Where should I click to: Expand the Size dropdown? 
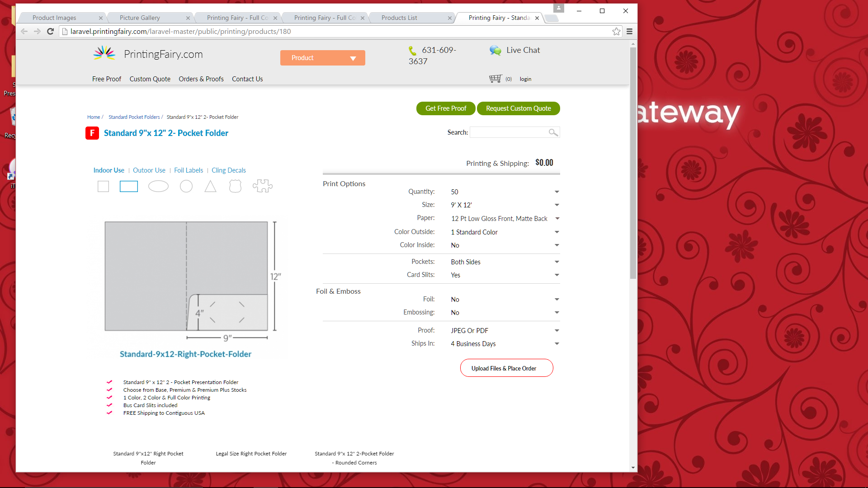pos(505,205)
